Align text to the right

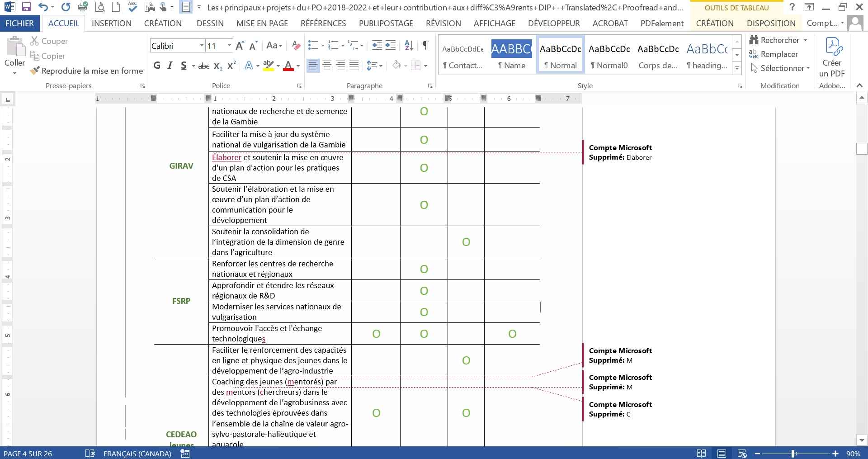pyautogui.click(x=340, y=66)
